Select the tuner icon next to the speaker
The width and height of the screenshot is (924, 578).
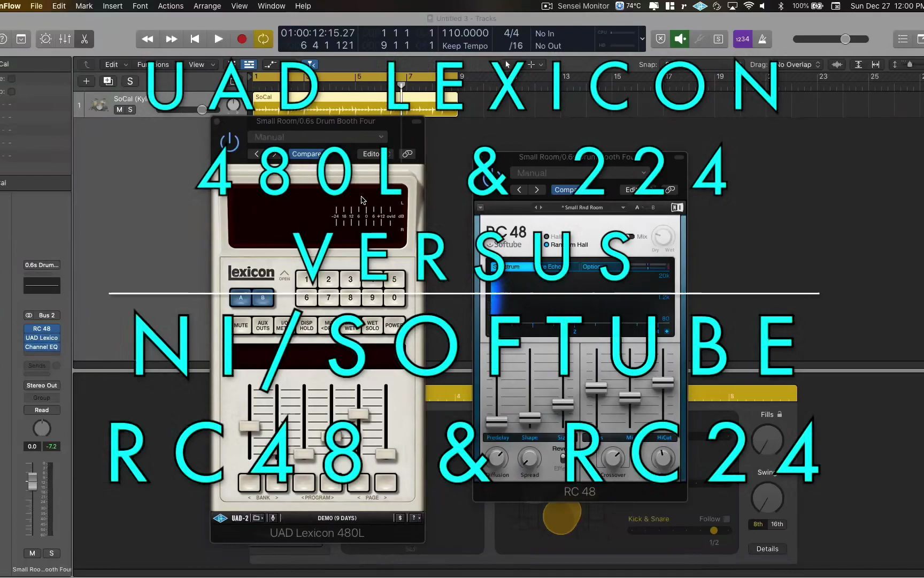[x=699, y=39]
